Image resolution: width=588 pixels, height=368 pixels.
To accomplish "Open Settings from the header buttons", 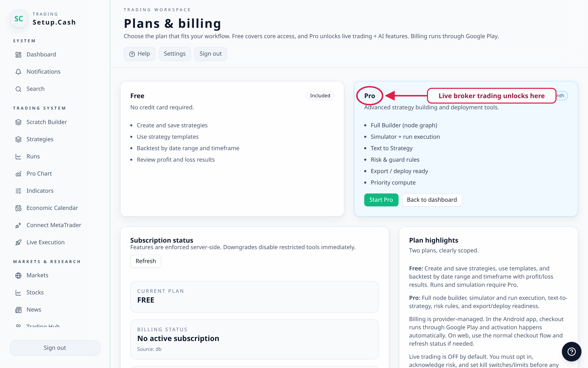I will tap(175, 54).
